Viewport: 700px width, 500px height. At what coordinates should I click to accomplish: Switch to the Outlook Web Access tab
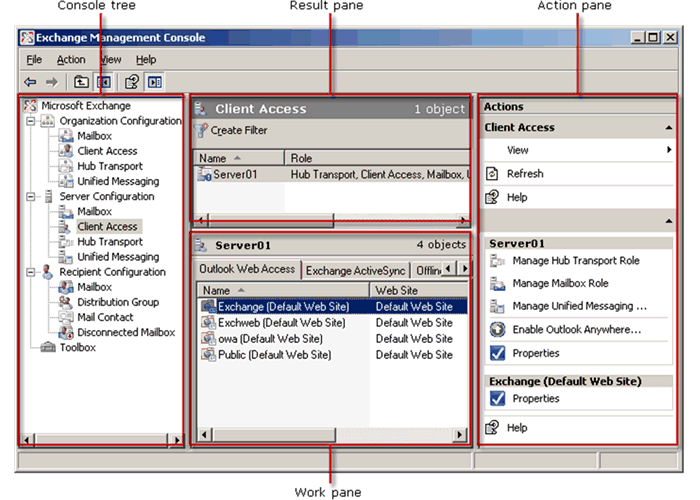pos(247,269)
